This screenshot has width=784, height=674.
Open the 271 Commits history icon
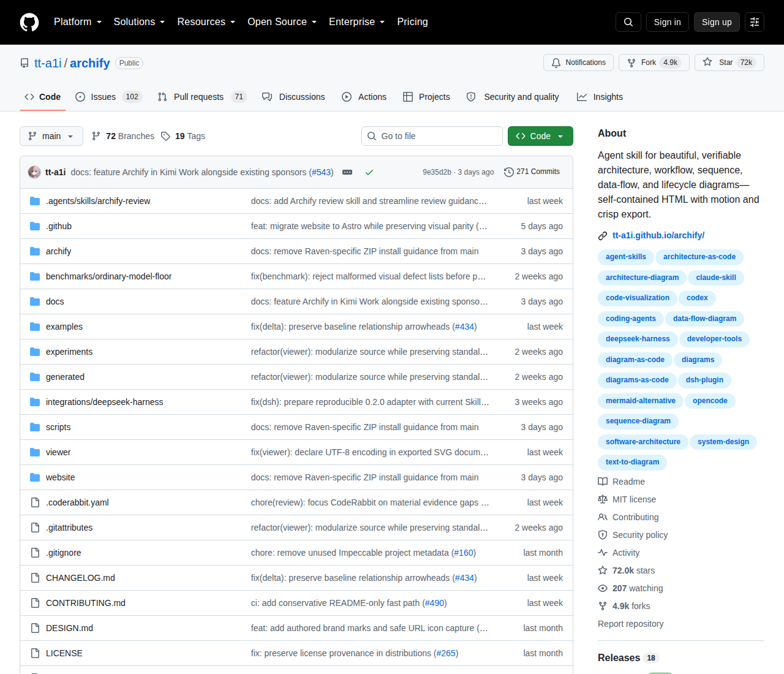[508, 172]
